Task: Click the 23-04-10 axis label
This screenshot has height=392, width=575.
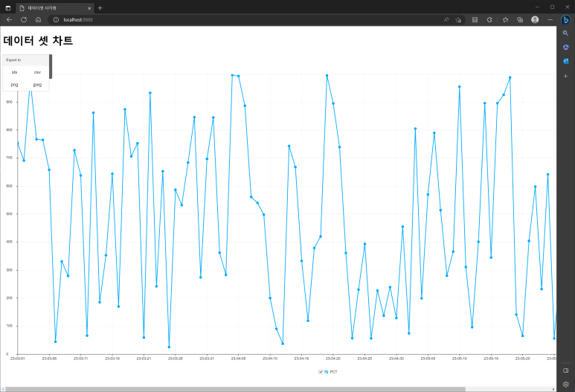Action: pos(270,359)
